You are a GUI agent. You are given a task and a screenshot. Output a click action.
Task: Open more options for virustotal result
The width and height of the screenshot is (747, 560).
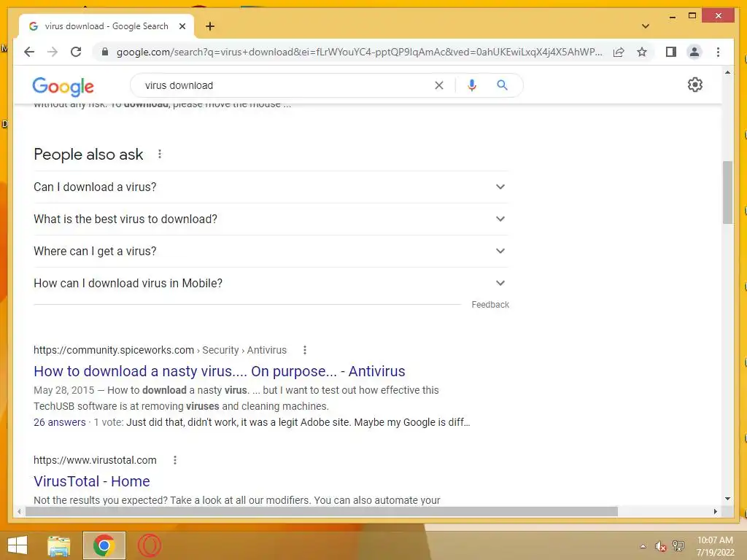[x=175, y=460]
